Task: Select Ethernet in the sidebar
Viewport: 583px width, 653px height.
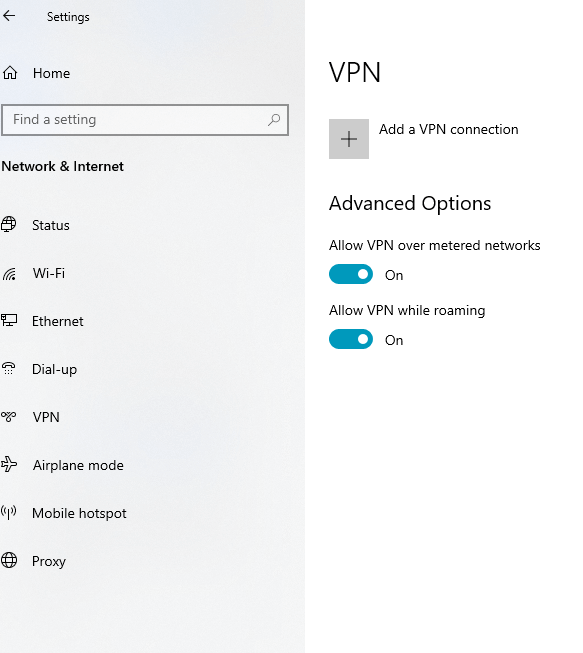Action: 57,321
